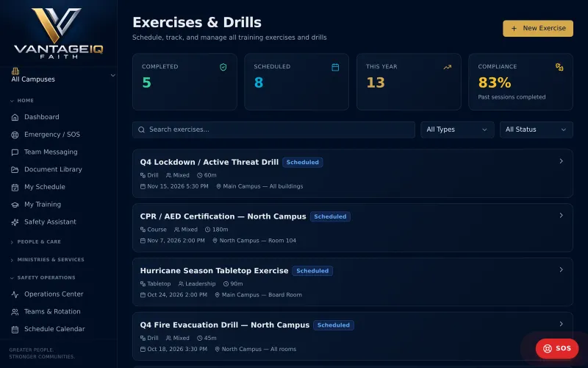
Task: Click the My Training graduation cap icon
Action: click(x=15, y=205)
